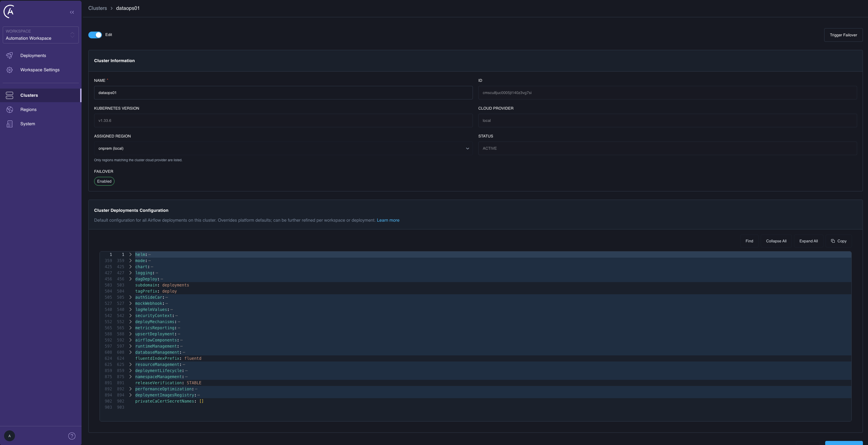Expand the performanceOptimization section
868x445 pixels.
(x=130, y=389)
